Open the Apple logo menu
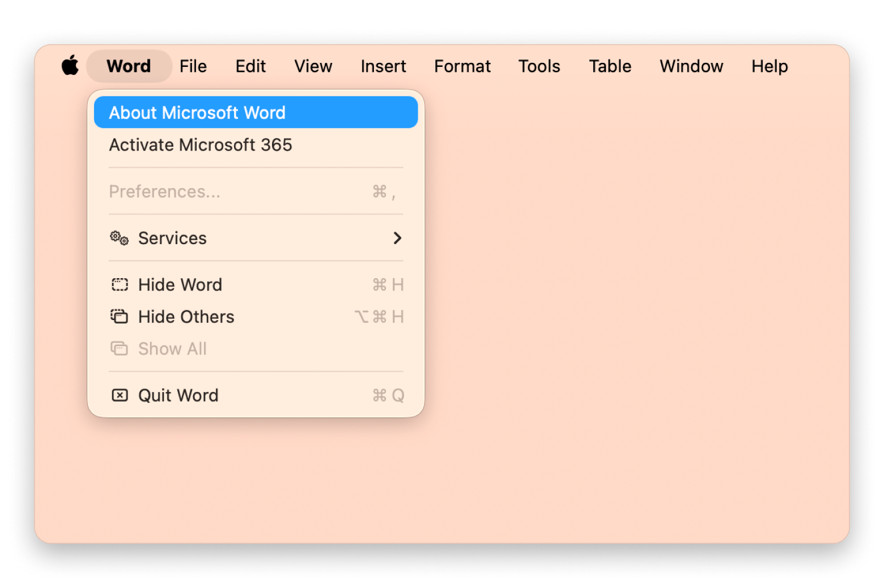The width and height of the screenshot is (884, 588). tap(70, 66)
